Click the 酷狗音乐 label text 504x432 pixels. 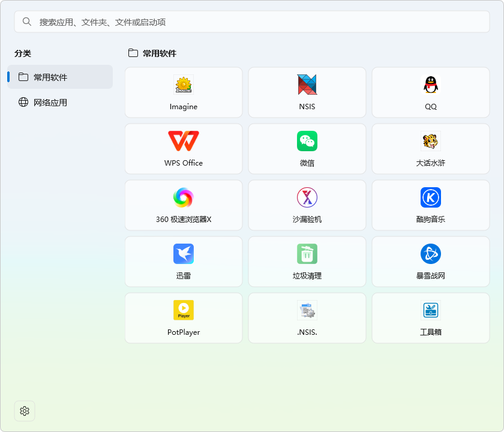tap(431, 219)
